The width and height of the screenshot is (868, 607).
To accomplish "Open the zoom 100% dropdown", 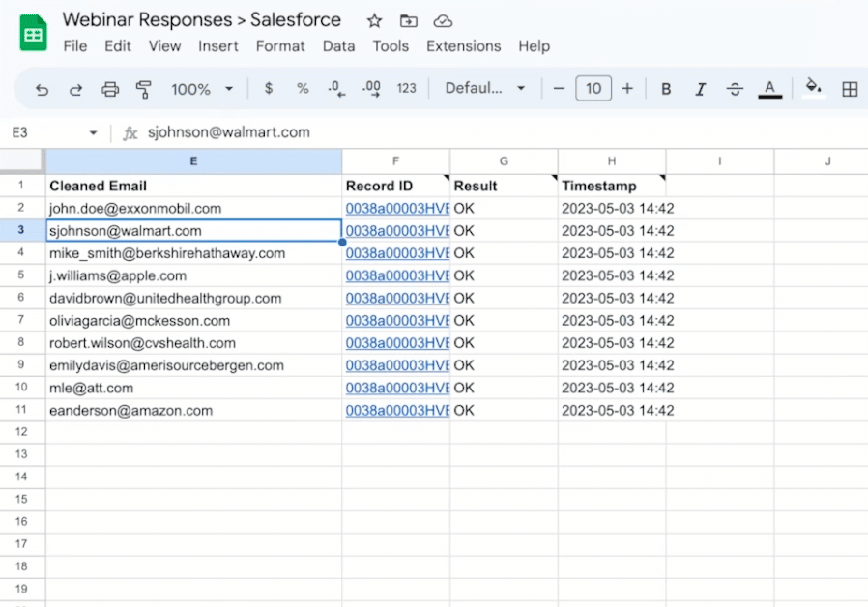I will click(201, 89).
